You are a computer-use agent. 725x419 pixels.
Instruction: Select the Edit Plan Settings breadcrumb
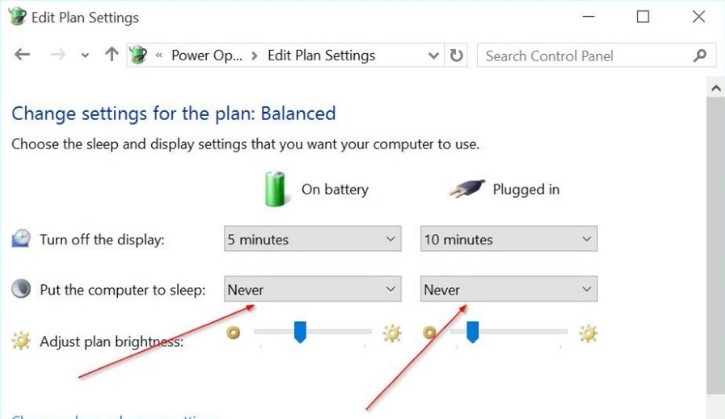coord(321,56)
